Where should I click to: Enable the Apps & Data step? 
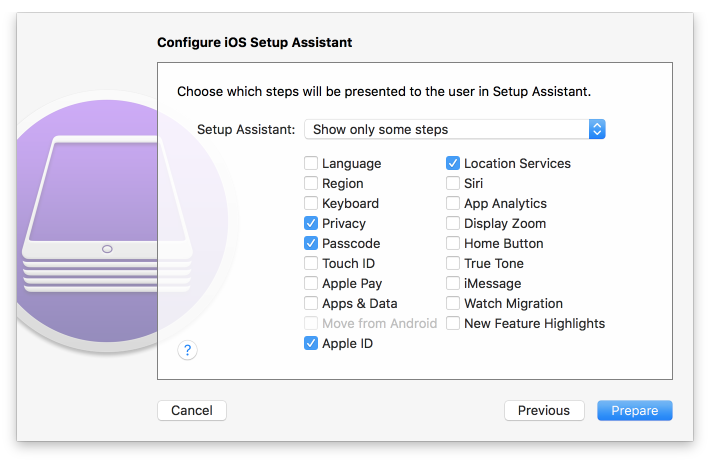(311, 303)
